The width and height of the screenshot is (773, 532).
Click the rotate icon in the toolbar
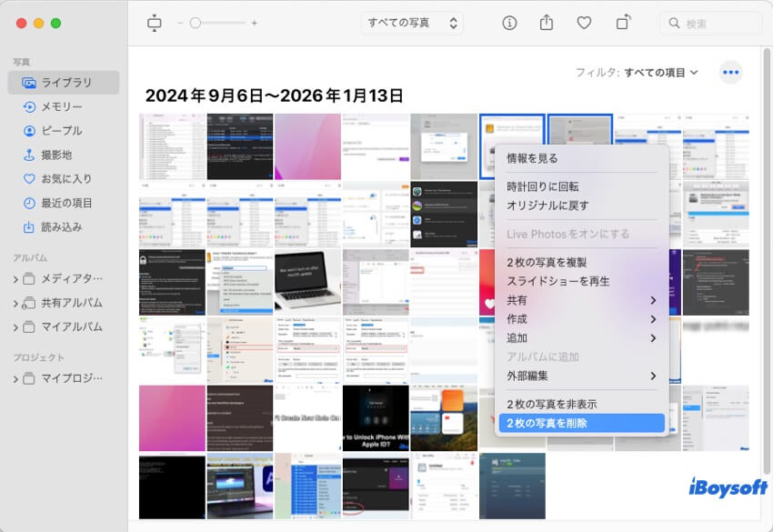pos(623,21)
